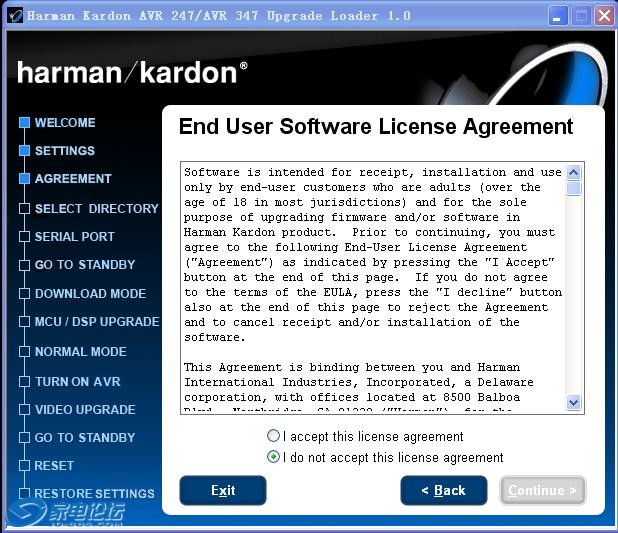
Task: Click the empty NORMAL MODE step marker
Action: (x=24, y=352)
